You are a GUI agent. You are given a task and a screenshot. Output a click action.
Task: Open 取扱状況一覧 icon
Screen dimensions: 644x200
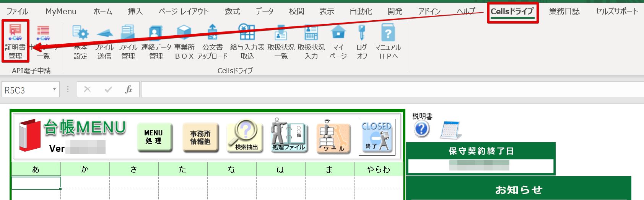click(x=281, y=41)
